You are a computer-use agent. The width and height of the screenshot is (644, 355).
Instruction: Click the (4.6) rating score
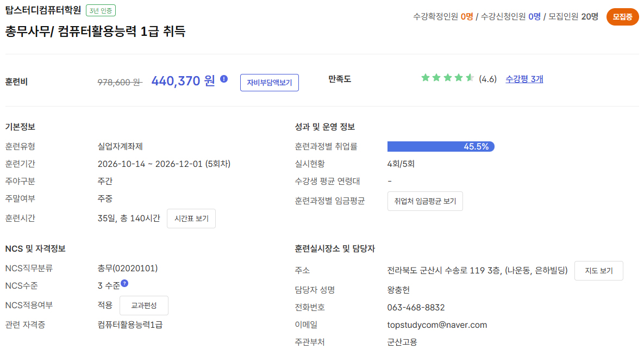pyautogui.click(x=487, y=79)
